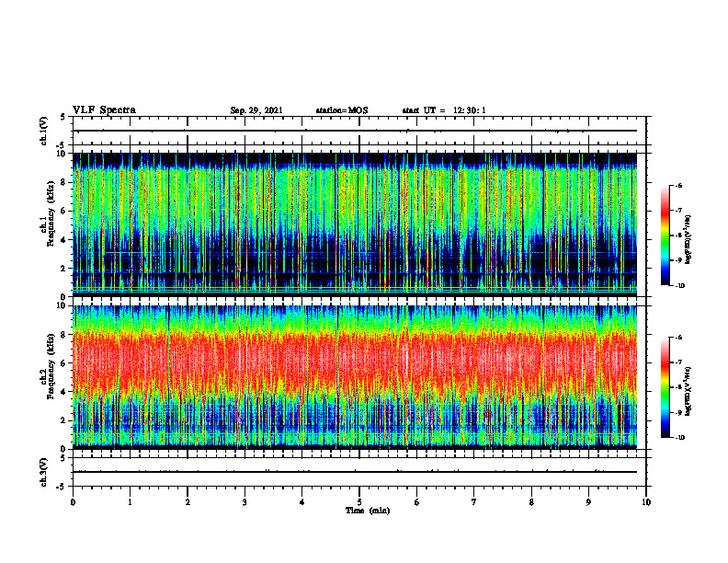
Task: Click the "-6" label on ch.2 colorbar
Action: click(678, 338)
